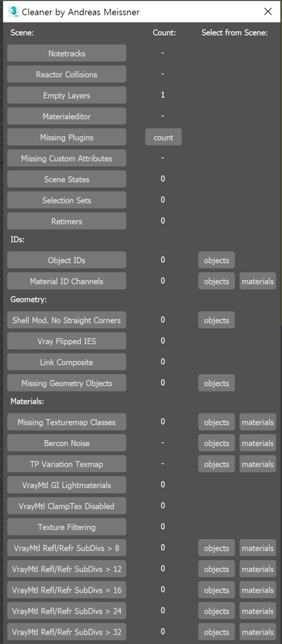Fix Vray Flipped IES
This screenshot has width=282, height=644.
[66, 341]
